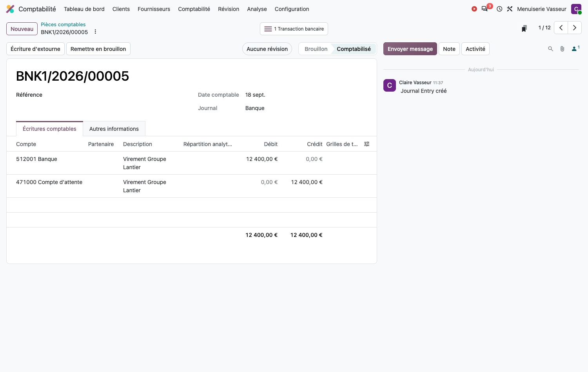
Task: Select the Comptabilisé status
Action: click(354, 49)
